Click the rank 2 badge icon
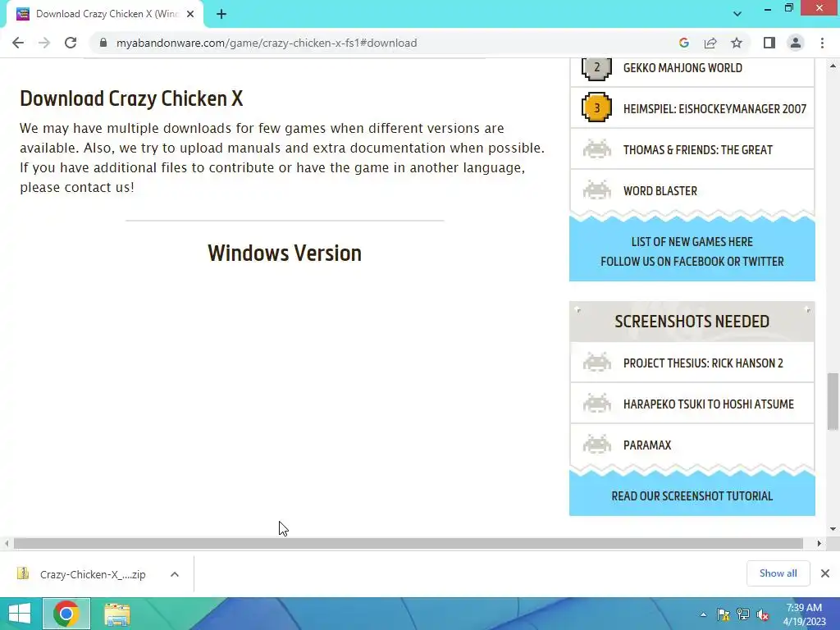 (x=596, y=68)
